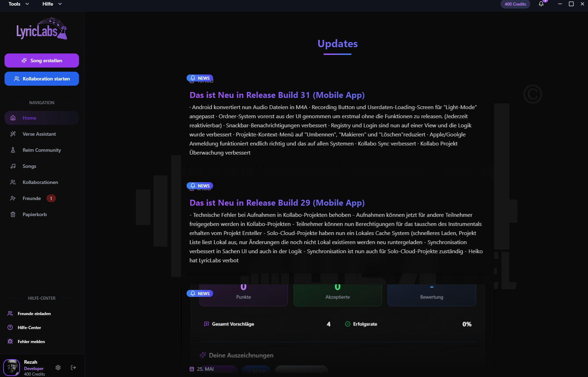Select the Verse Assistant tool

click(39, 134)
